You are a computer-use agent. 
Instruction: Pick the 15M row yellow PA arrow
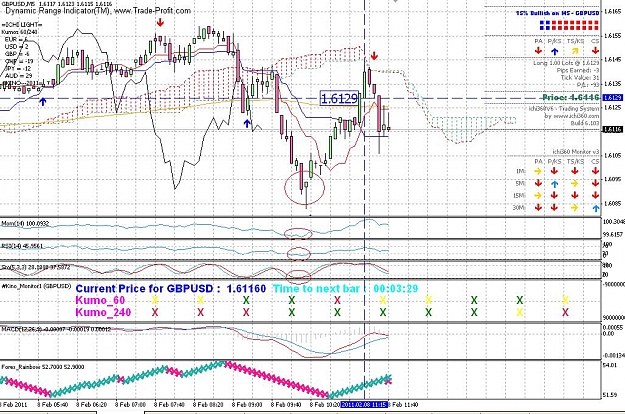tap(538, 196)
